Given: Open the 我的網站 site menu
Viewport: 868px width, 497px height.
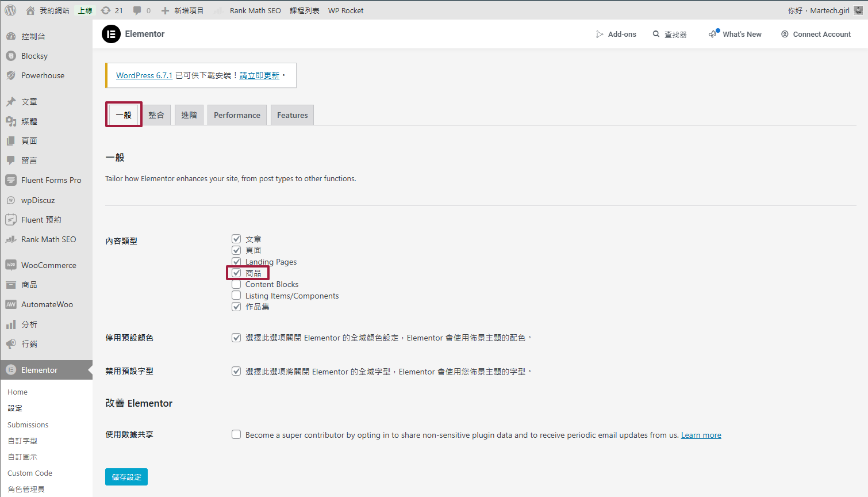Looking at the screenshot, I should (x=47, y=10).
